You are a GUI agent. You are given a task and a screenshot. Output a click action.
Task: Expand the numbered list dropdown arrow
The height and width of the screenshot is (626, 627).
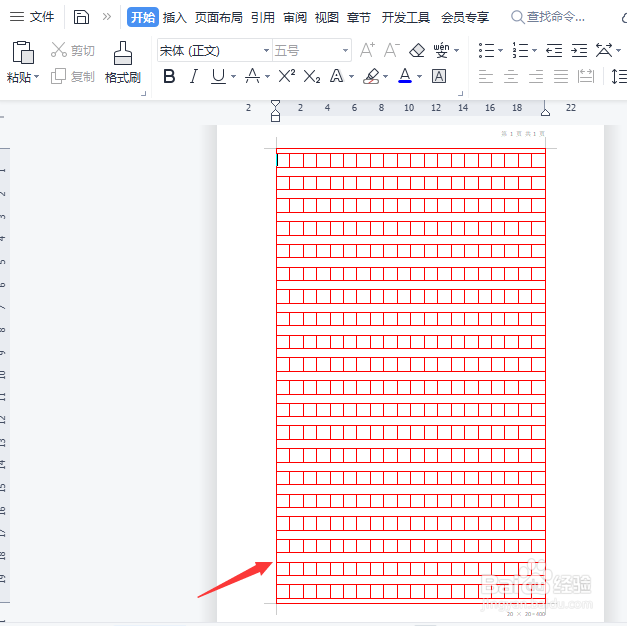click(534, 51)
